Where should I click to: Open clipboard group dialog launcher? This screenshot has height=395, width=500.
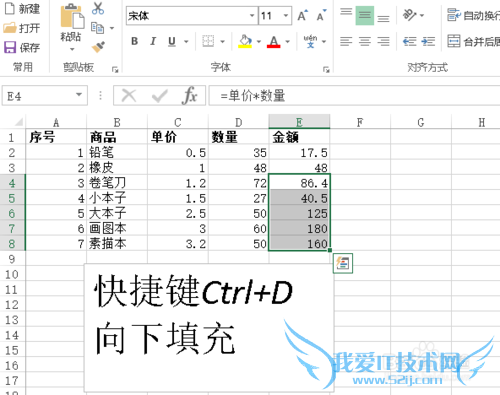[115, 69]
